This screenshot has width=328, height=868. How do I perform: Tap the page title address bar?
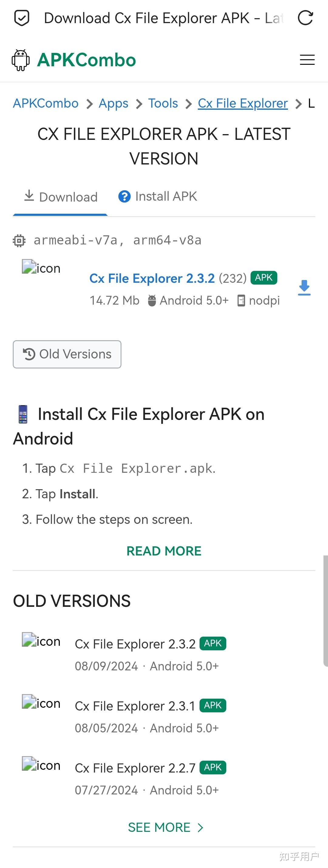coord(164,18)
